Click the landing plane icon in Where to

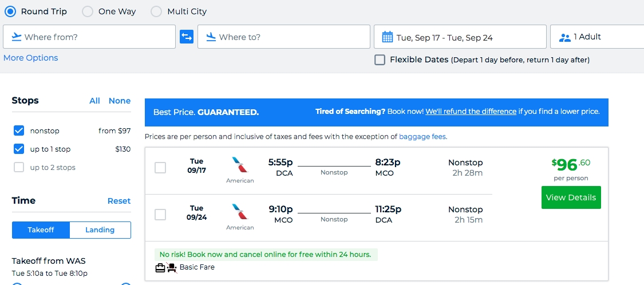pyautogui.click(x=211, y=37)
